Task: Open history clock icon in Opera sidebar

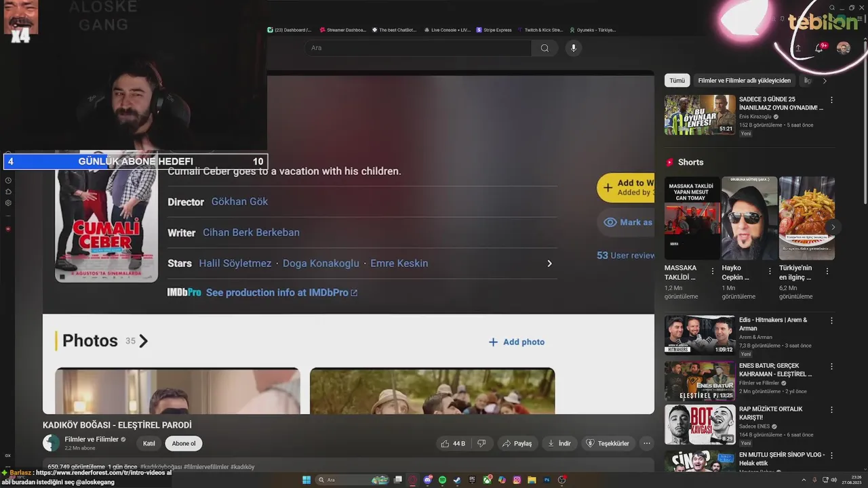Action: (8, 180)
